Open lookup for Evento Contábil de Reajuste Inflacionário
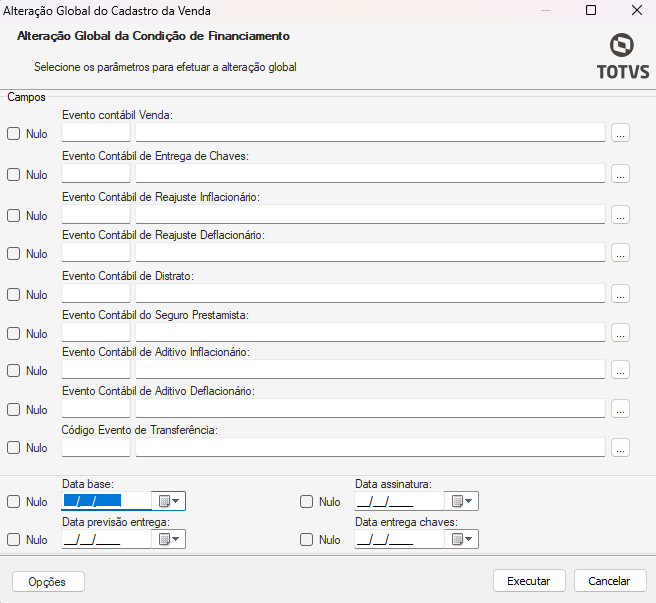 (620, 215)
